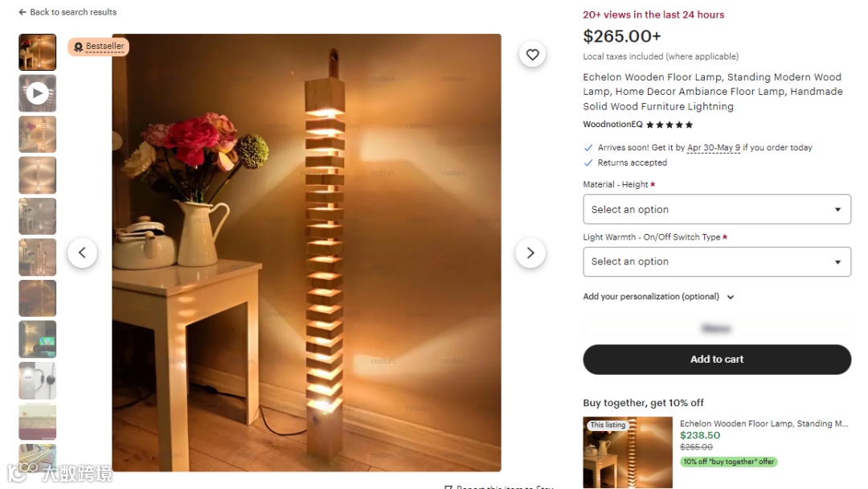Open the WoodnotionEQ shop link
This screenshot has height=489, width=868.
[612, 125]
